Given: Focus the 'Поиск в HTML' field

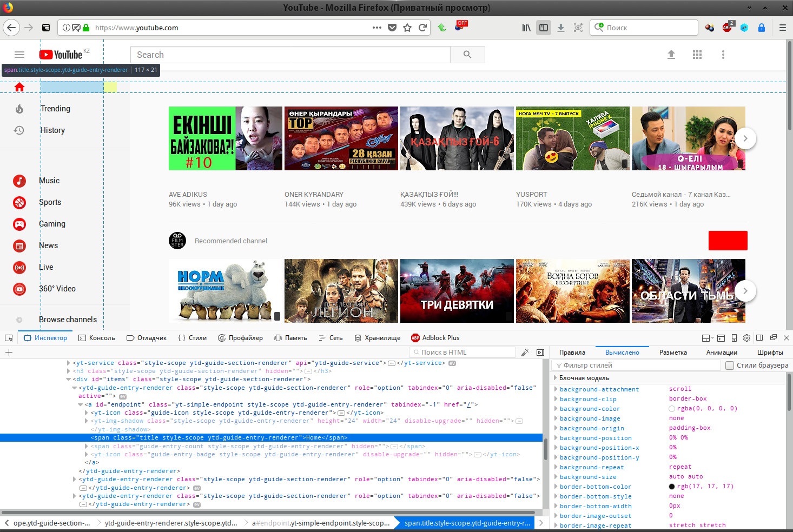Looking at the screenshot, I should [462, 353].
